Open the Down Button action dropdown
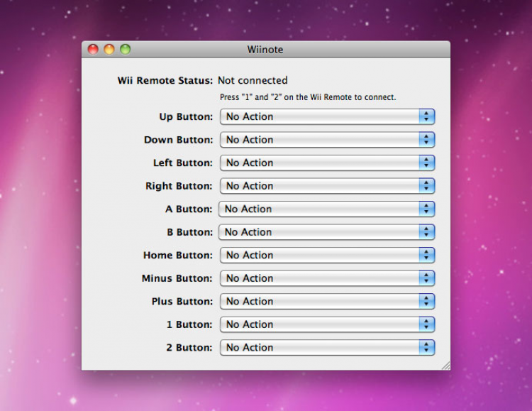The height and width of the screenshot is (411, 532). [327, 140]
